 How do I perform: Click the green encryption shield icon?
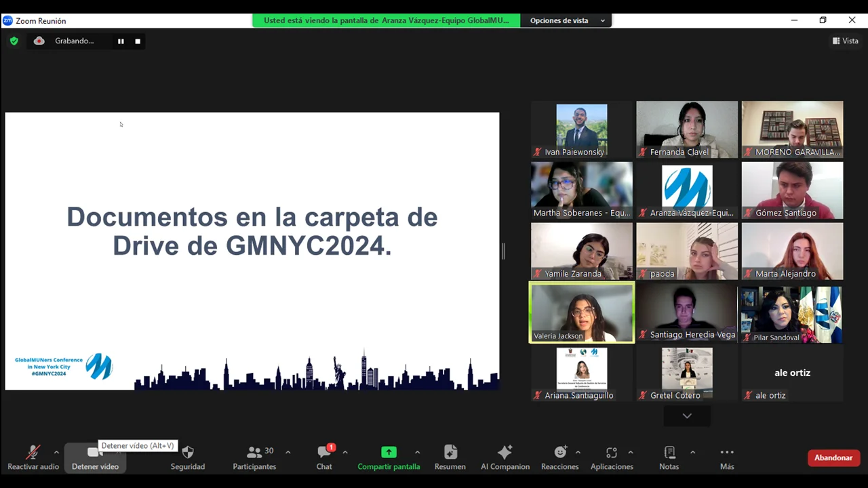[x=14, y=41]
